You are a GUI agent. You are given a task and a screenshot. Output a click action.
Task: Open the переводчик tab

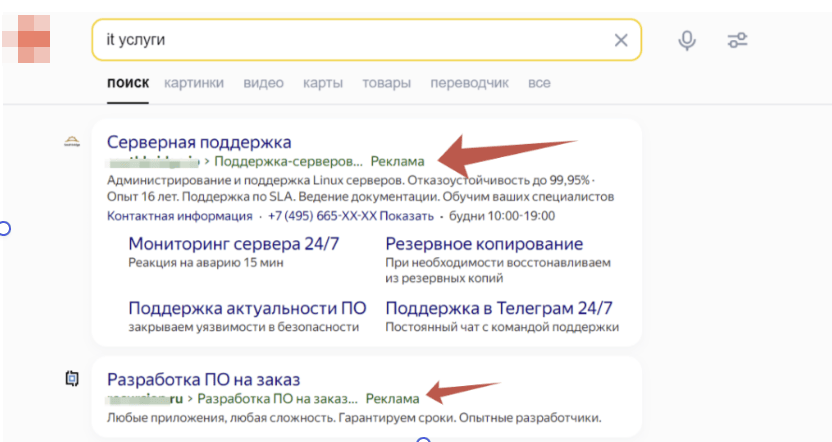[469, 83]
